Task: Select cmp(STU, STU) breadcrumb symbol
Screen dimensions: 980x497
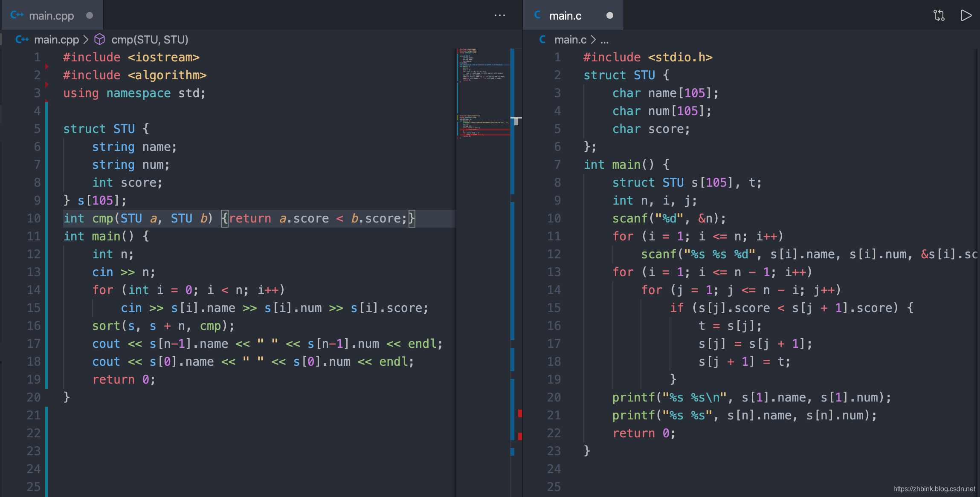Action: tap(150, 40)
